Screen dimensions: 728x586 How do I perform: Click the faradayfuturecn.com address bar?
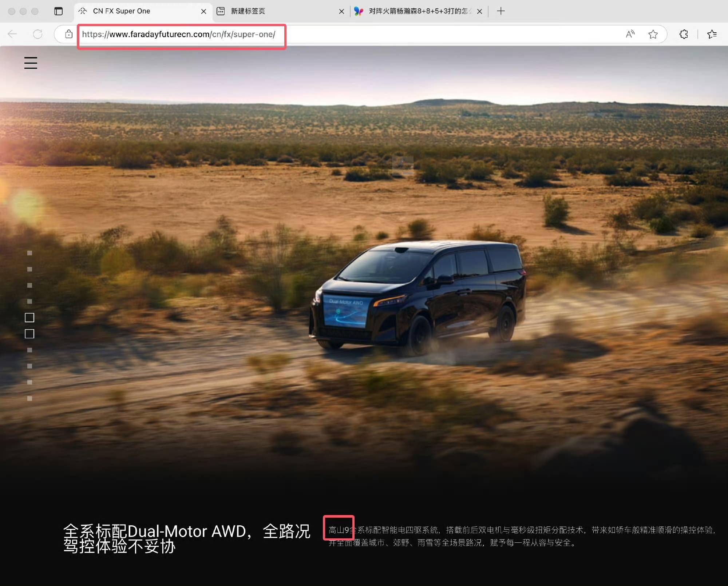[178, 34]
